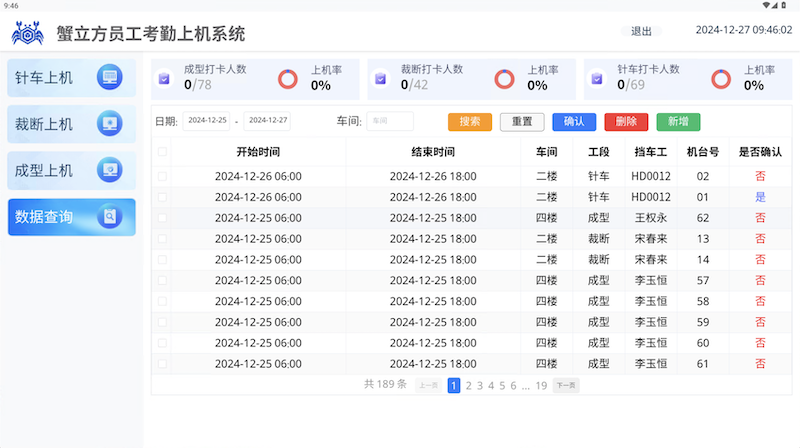800x448 pixels.
Task: Click the red 删除 button
Action: pos(626,122)
